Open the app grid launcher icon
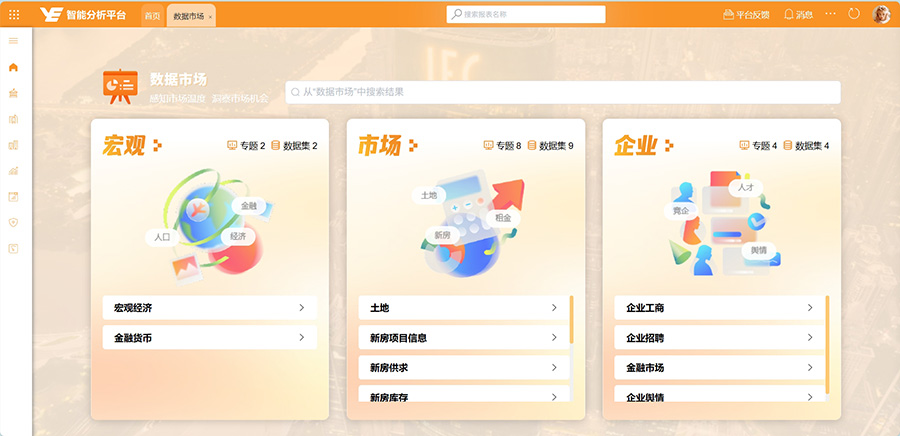The width and height of the screenshot is (900, 436). pyautogui.click(x=14, y=15)
